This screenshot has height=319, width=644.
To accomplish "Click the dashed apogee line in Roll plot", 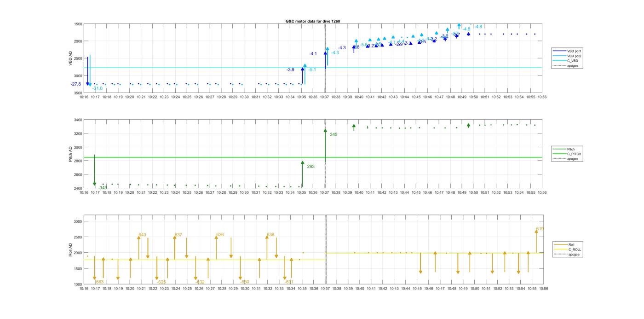I will coord(326,249).
